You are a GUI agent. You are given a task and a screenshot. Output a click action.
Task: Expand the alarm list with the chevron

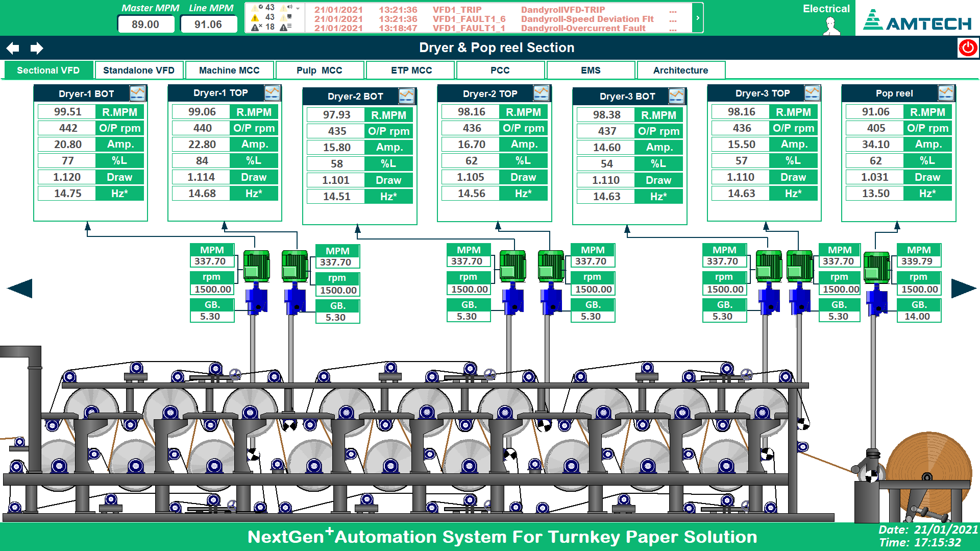[x=698, y=18]
